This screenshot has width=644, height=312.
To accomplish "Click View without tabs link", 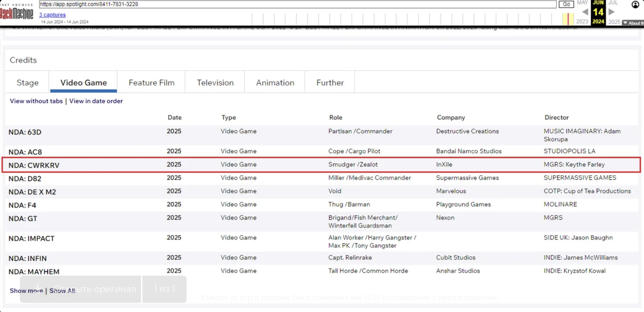I will point(36,101).
